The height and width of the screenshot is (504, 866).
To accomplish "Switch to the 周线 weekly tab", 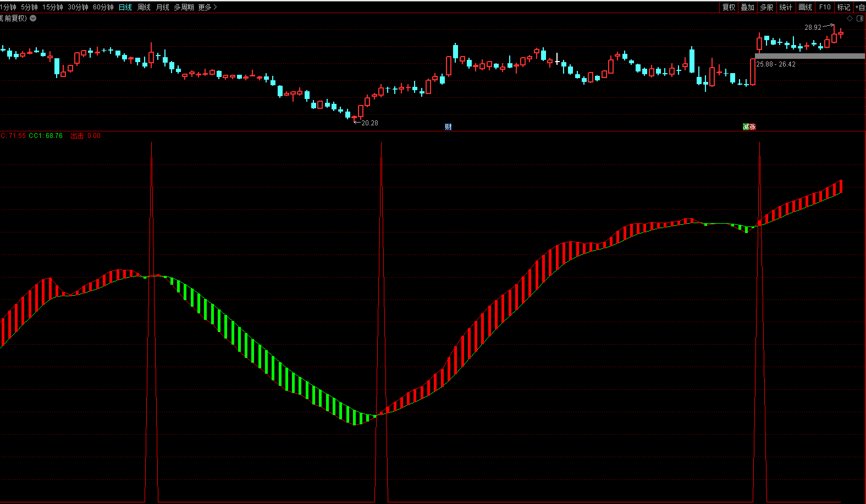I will pos(144,7).
